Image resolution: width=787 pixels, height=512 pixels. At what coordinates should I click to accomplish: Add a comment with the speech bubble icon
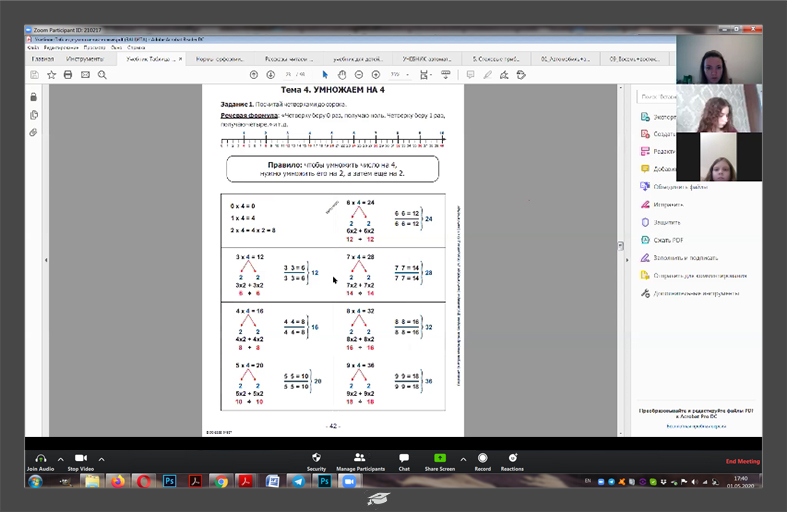pos(470,75)
